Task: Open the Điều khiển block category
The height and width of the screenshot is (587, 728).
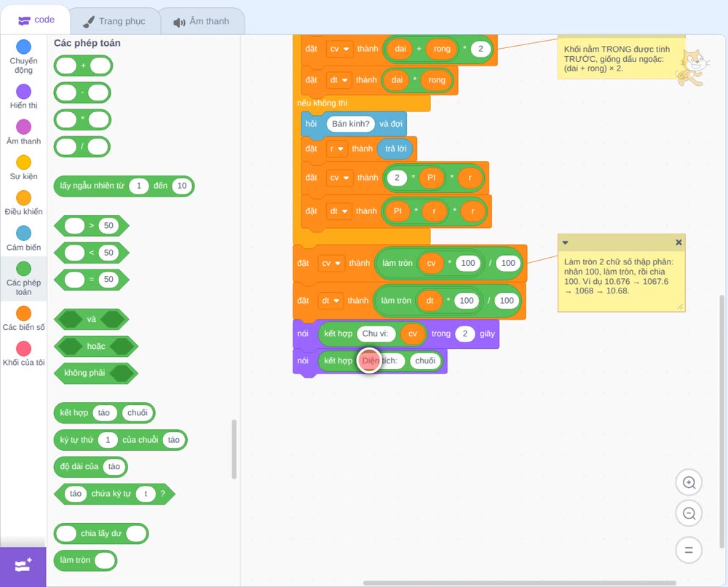Action: click(23, 203)
